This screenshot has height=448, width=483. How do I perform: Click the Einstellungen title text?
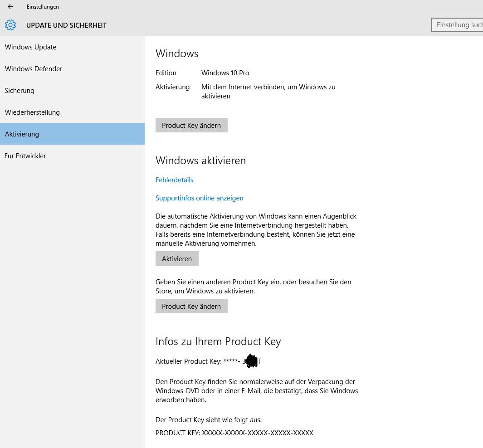[x=43, y=6]
